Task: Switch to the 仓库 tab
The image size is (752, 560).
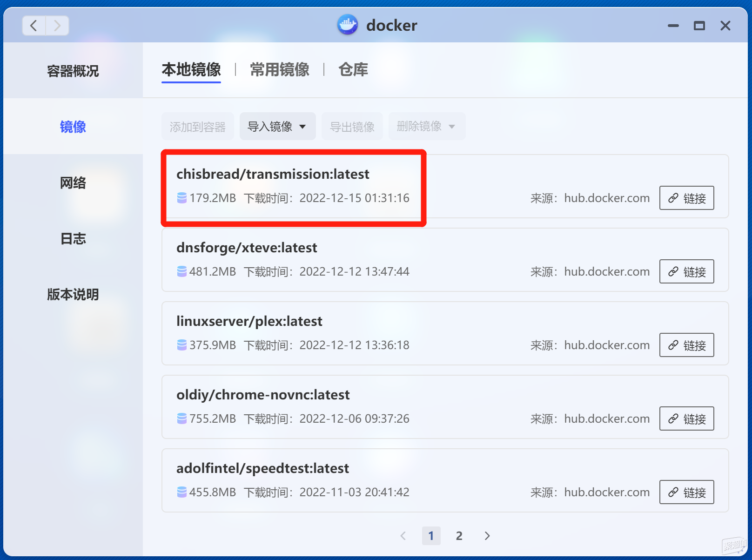Action: (353, 70)
